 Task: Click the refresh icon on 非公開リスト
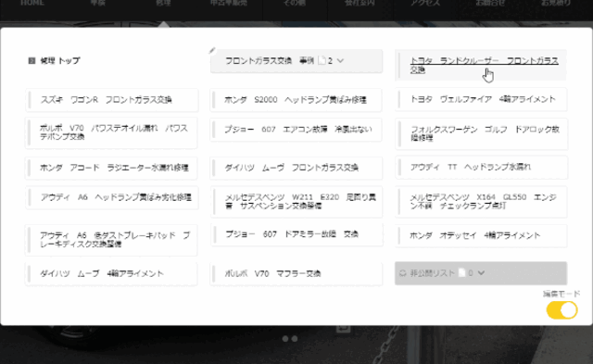coord(402,273)
